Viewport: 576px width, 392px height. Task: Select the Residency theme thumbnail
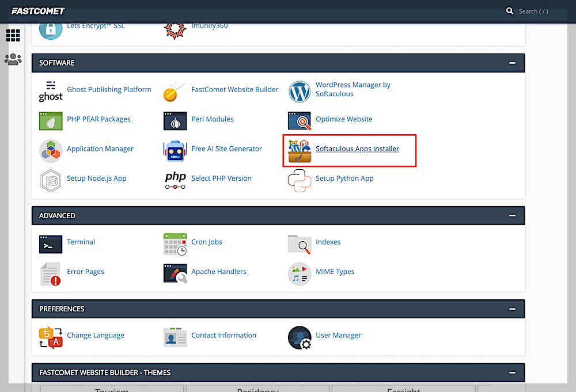(257, 389)
